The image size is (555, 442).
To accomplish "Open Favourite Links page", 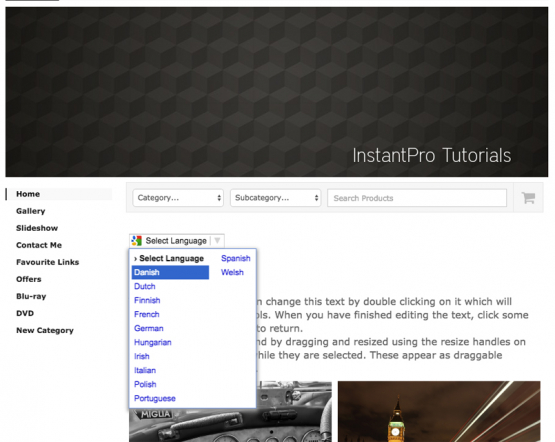I will pyautogui.click(x=47, y=262).
